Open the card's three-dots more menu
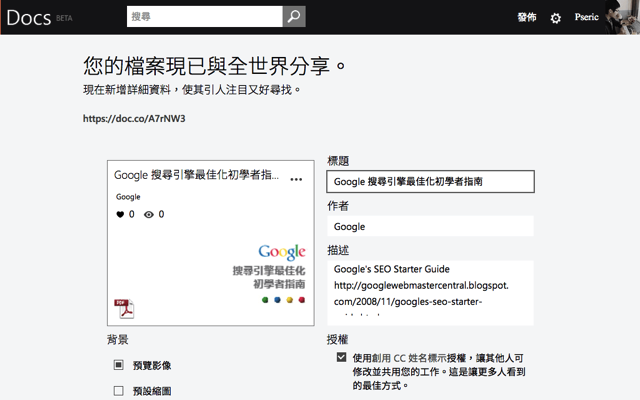The width and height of the screenshot is (640, 400). [x=296, y=179]
